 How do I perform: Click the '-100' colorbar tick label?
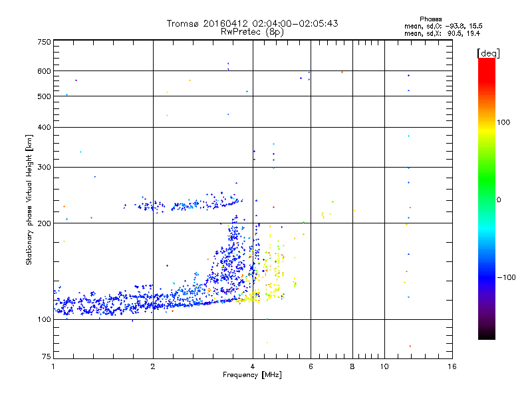[x=506, y=277]
